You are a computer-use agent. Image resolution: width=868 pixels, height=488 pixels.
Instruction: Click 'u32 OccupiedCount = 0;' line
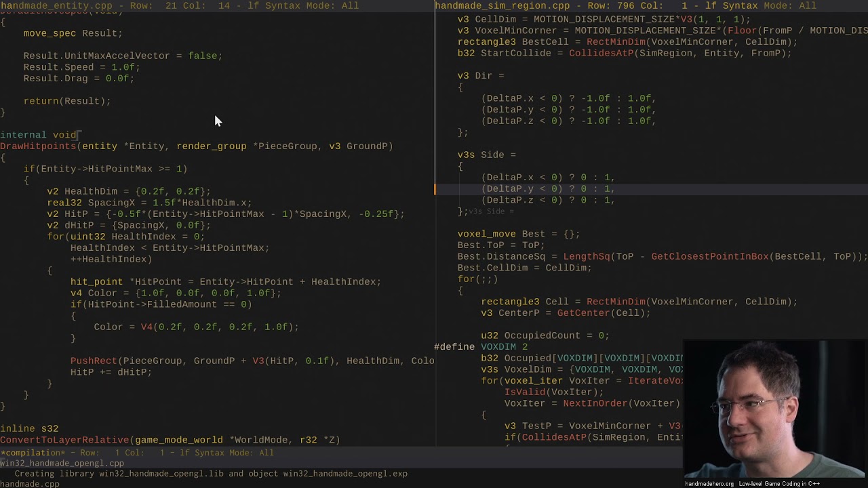click(x=545, y=335)
